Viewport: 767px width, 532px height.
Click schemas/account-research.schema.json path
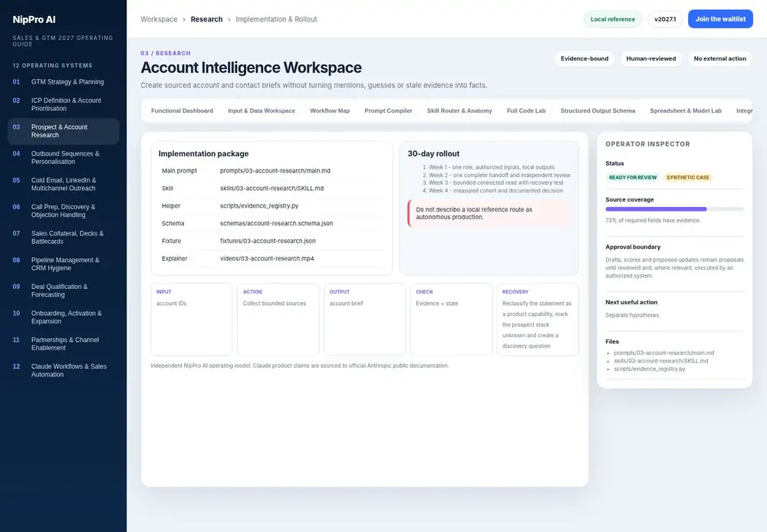tap(276, 224)
